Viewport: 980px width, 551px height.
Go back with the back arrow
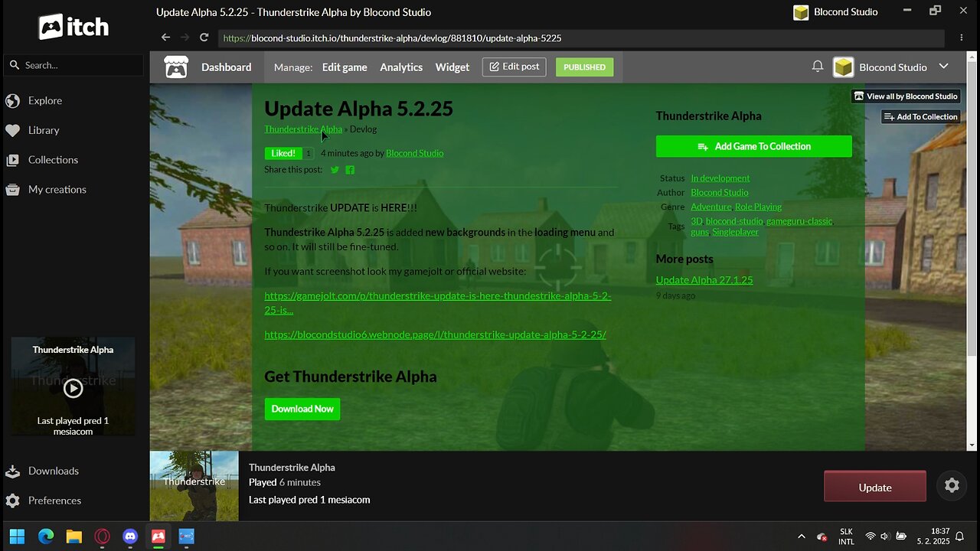point(165,37)
